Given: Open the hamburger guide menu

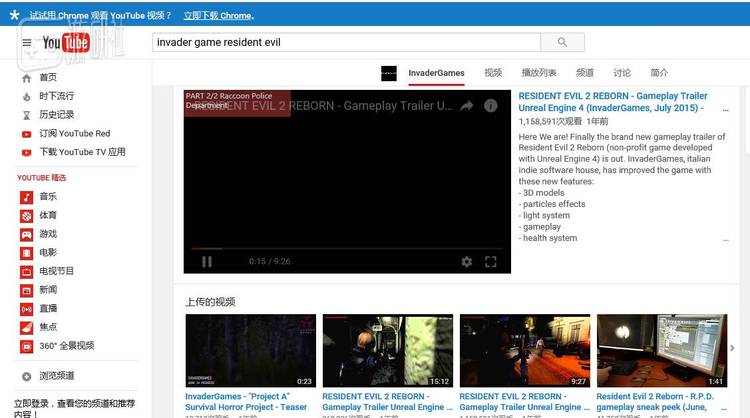Looking at the screenshot, I should click(x=27, y=43).
